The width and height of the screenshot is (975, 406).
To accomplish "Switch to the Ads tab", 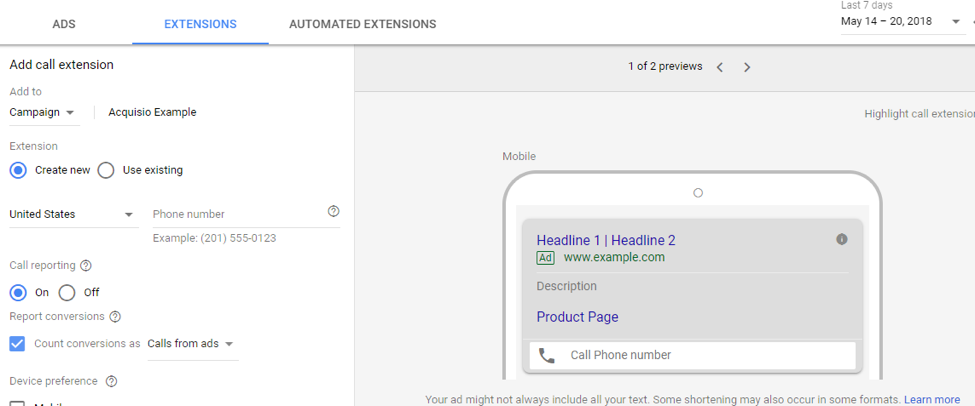I will click(64, 24).
